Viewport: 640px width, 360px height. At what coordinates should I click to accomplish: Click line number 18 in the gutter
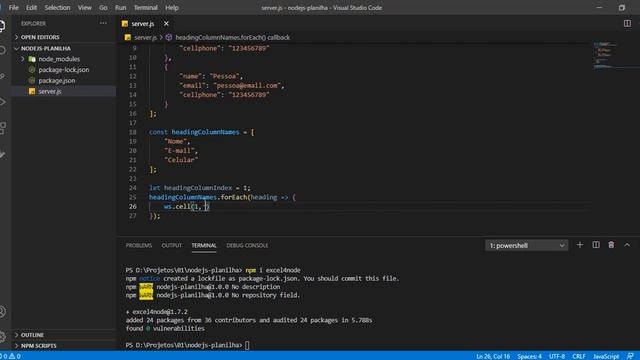(x=133, y=132)
